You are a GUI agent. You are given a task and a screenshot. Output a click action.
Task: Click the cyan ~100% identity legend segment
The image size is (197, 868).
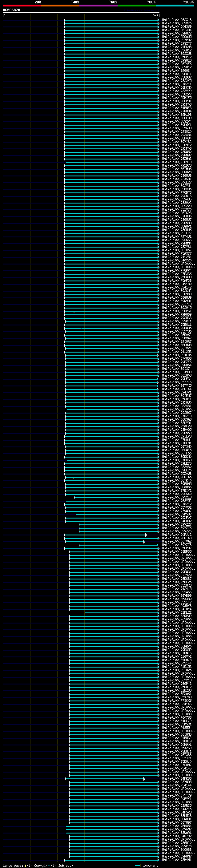point(175,6)
